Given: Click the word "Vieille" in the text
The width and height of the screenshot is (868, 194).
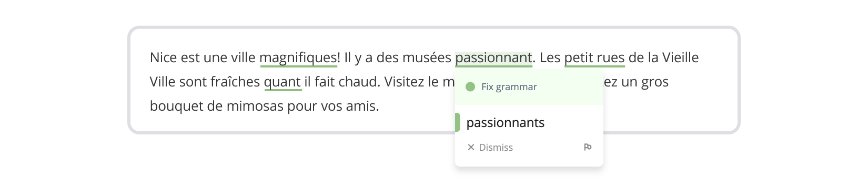Looking at the screenshot, I should [x=680, y=57].
